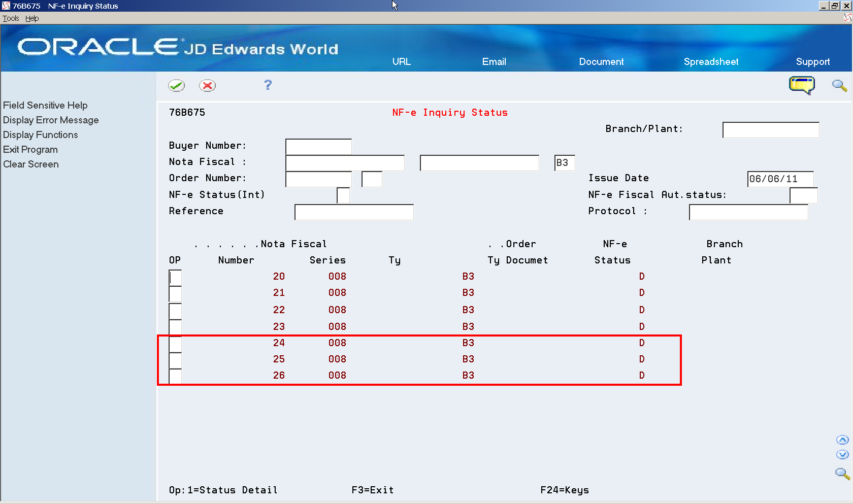
Task: Open the Tools menu
Action: click(11, 18)
